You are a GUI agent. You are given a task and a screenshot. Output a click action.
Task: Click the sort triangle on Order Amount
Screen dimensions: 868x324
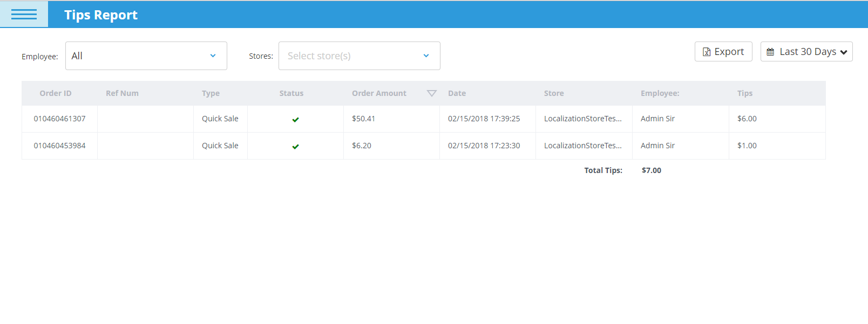(x=431, y=93)
